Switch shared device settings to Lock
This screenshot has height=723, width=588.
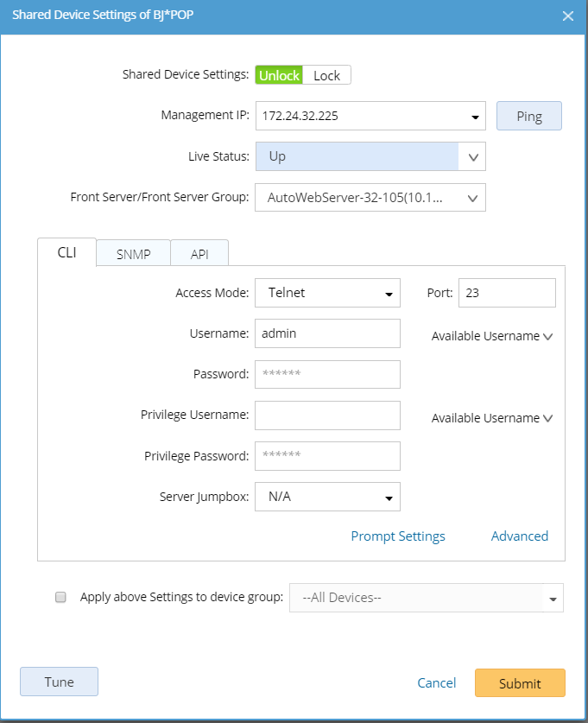point(326,76)
